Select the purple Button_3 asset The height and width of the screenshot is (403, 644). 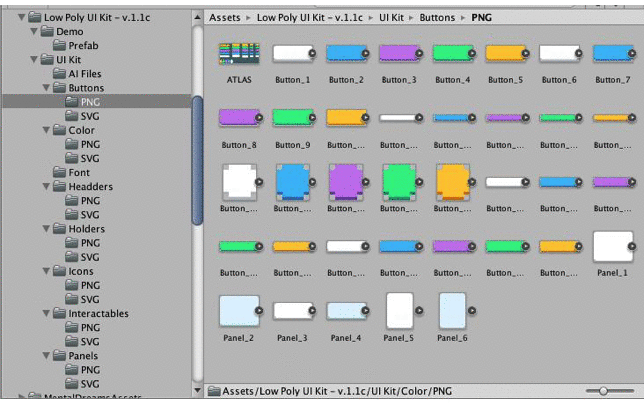tap(398, 53)
